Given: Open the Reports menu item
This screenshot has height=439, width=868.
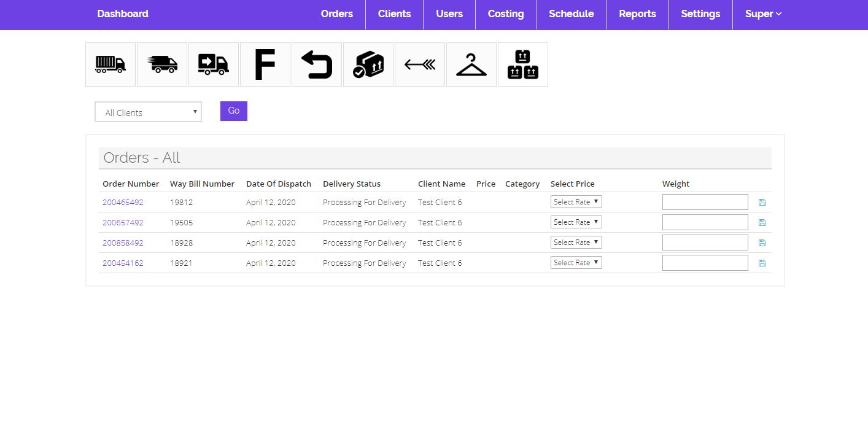Looking at the screenshot, I should tap(637, 14).
